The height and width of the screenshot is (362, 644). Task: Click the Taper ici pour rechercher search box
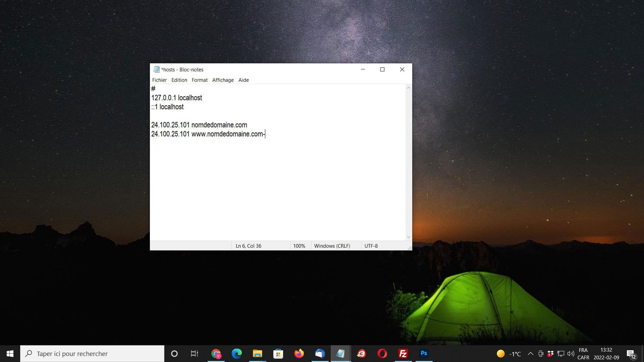[92, 354]
